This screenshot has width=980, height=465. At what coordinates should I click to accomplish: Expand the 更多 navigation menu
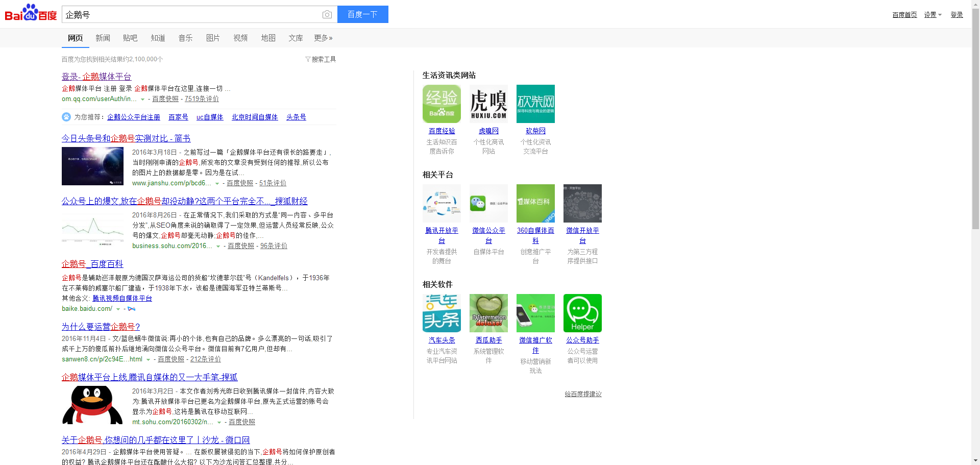point(323,38)
